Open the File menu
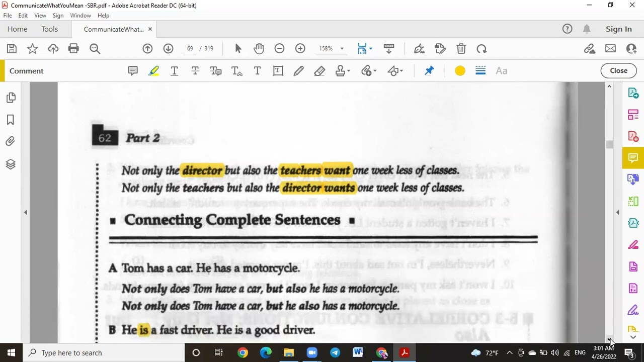The image size is (644, 362). pos(8,16)
